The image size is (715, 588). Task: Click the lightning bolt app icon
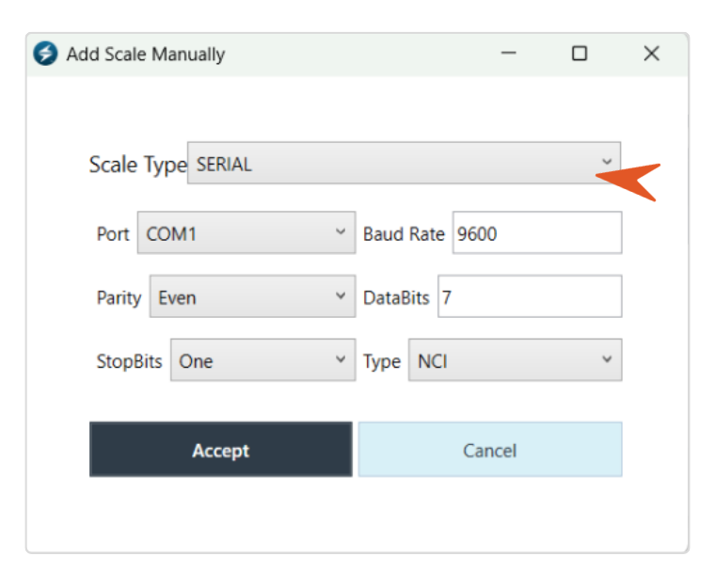pyautogui.click(x=45, y=54)
